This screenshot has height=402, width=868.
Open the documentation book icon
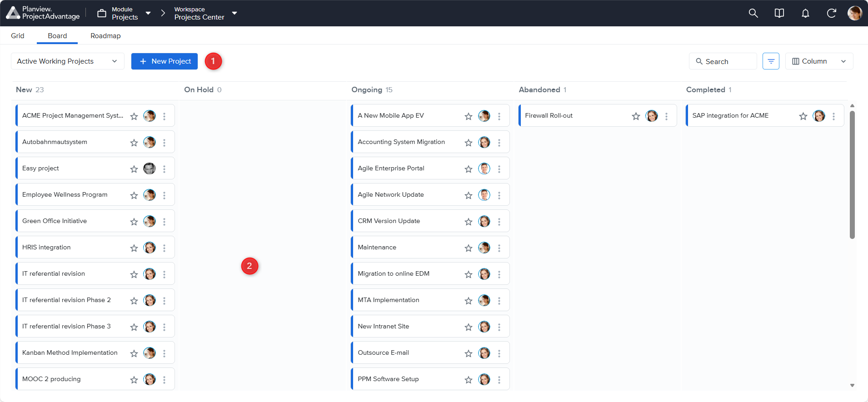coord(779,13)
